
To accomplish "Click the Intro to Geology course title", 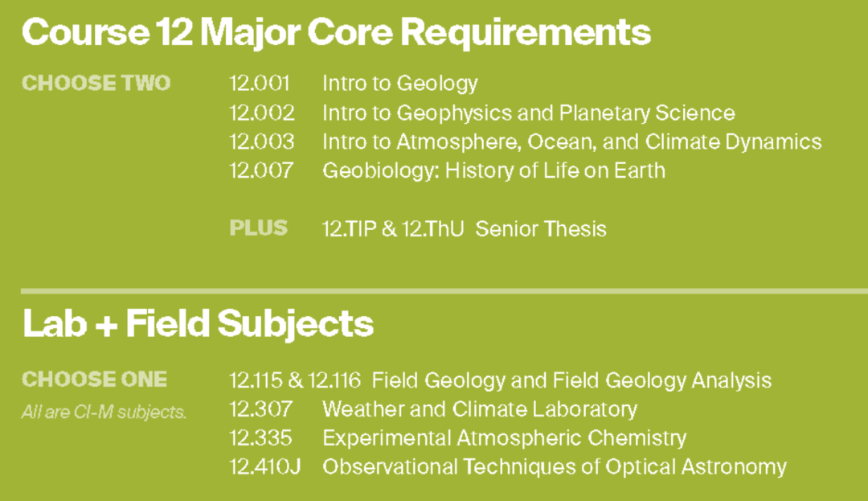I will tap(400, 84).
